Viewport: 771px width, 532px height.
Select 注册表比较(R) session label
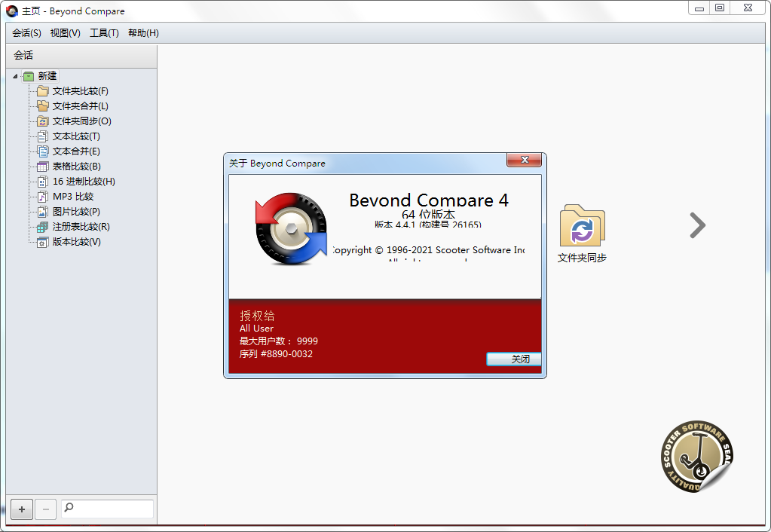(81, 227)
